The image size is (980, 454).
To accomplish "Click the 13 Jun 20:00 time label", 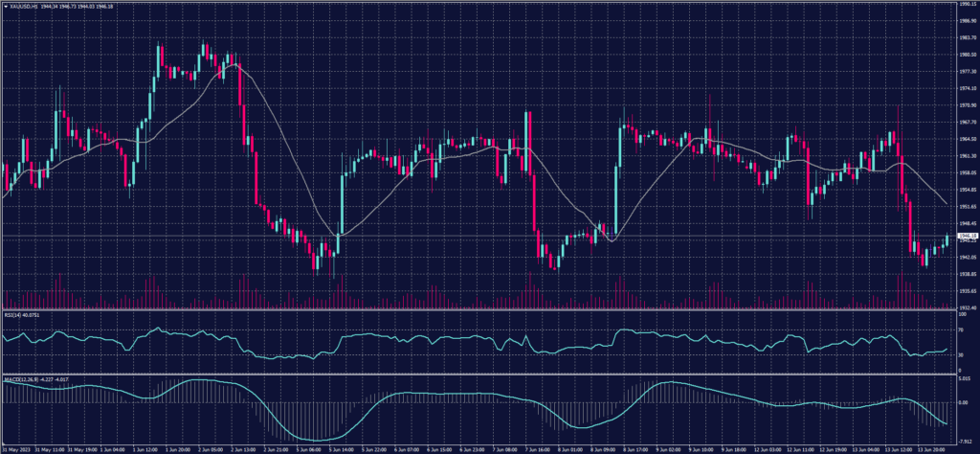I will (x=931, y=448).
